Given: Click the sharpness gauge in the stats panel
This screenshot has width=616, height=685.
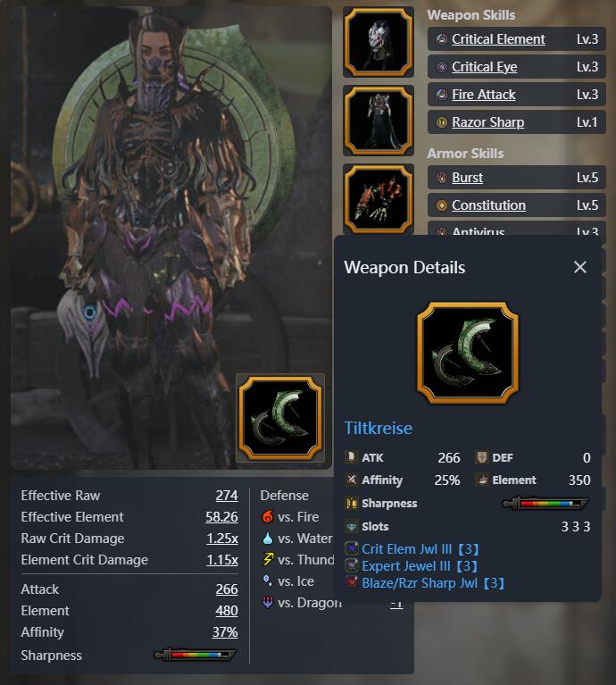Looking at the screenshot, I should pyautogui.click(x=196, y=655).
